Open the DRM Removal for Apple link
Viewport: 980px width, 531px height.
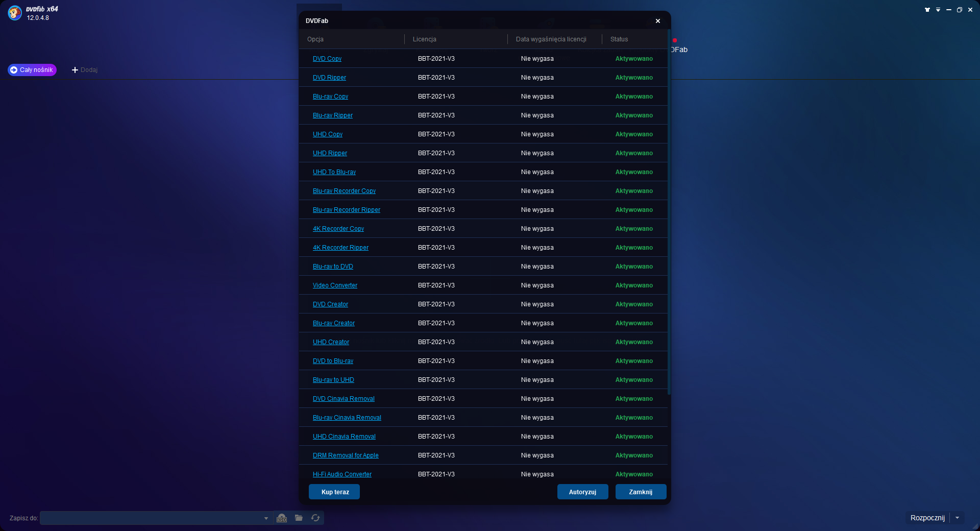[x=346, y=455]
